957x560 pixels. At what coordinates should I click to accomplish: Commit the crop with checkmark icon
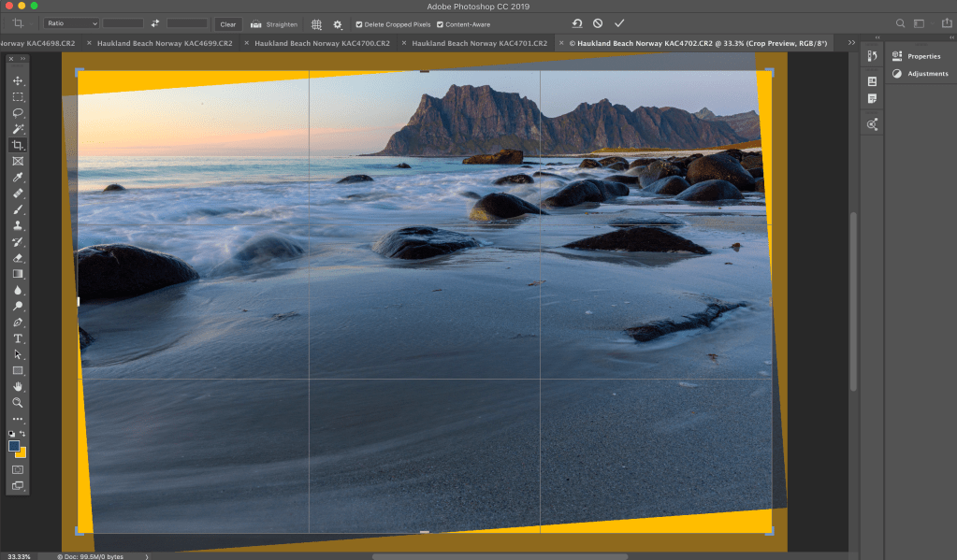coord(618,22)
